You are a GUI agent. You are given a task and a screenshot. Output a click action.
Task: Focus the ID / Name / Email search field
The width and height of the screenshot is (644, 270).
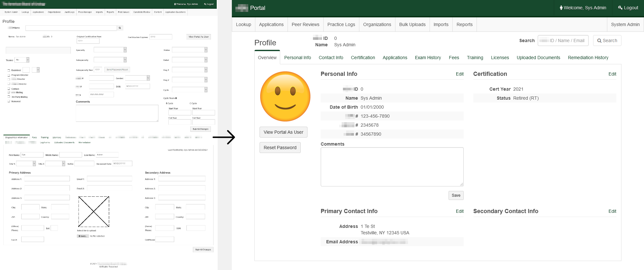[x=563, y=40]
